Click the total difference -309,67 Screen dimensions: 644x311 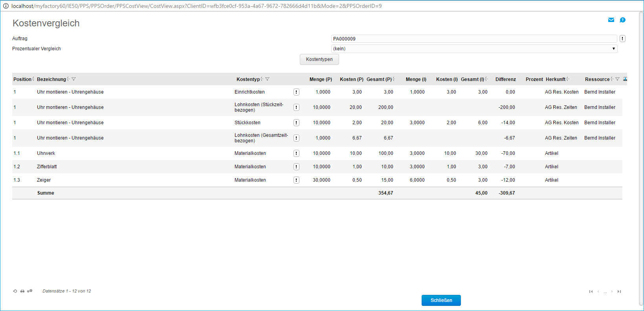tap(507, 193)
